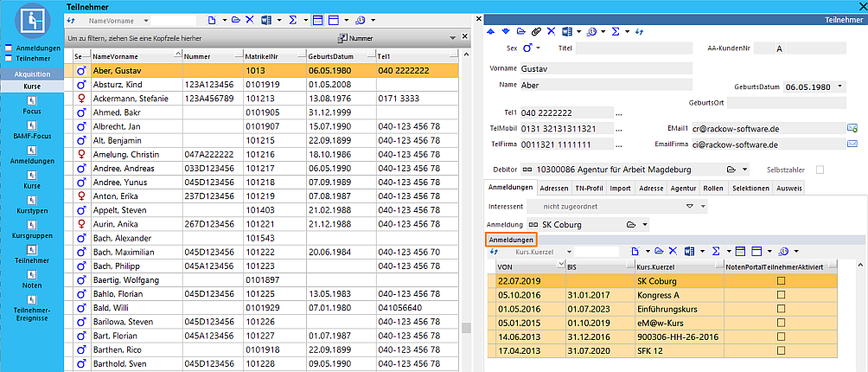Switch to the Agentur tab
Image resolution: width=868 pixels, height=372 pixels.
click(x=682, y=189)
